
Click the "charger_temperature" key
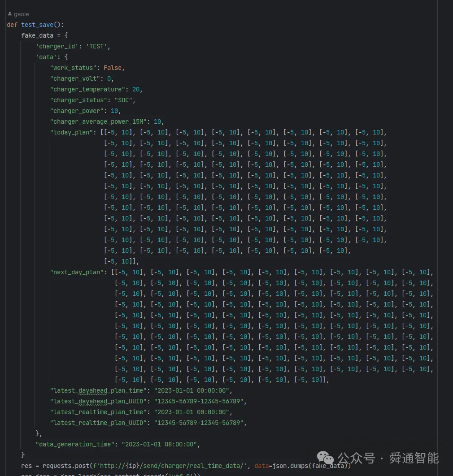click(x=87, y=90)
